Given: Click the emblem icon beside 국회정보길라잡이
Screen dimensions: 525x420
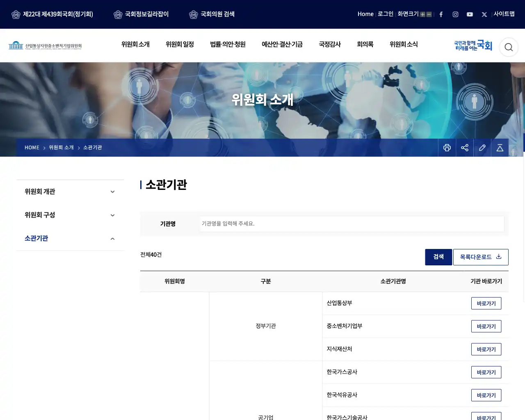Looking at the screenshot, I should click(x=118, y=15).
